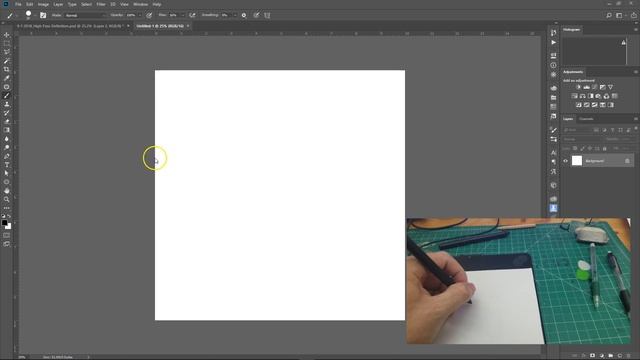Click the Search icon in options bar
The width and height of the screenshot is (640, 360).
pyautogui.click(x=609, y=15)
